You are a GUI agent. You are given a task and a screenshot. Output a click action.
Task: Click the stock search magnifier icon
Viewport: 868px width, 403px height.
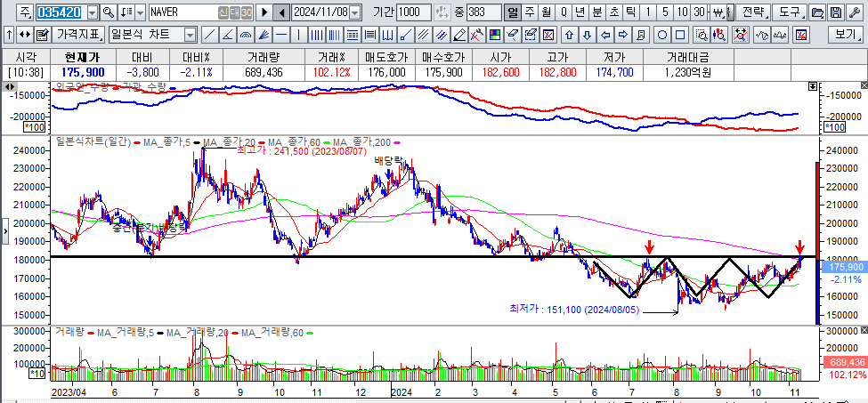click(x=108, y=12)
